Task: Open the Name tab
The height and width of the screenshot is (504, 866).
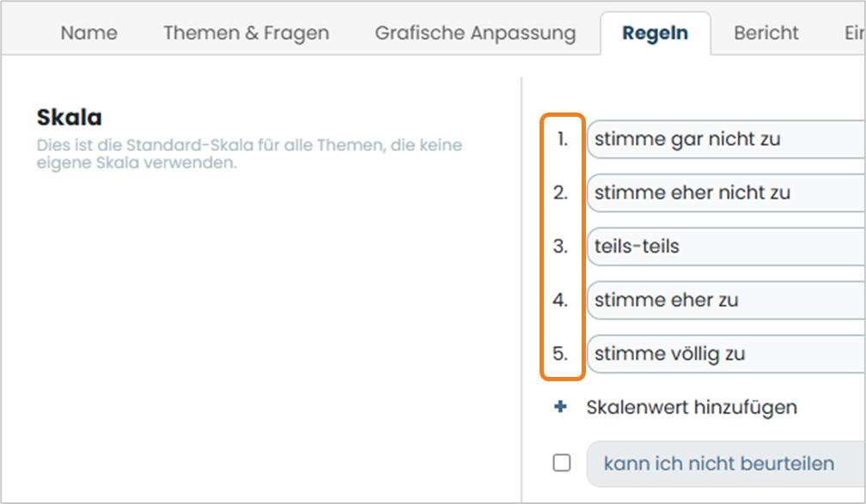Action: tap(89, 33)
